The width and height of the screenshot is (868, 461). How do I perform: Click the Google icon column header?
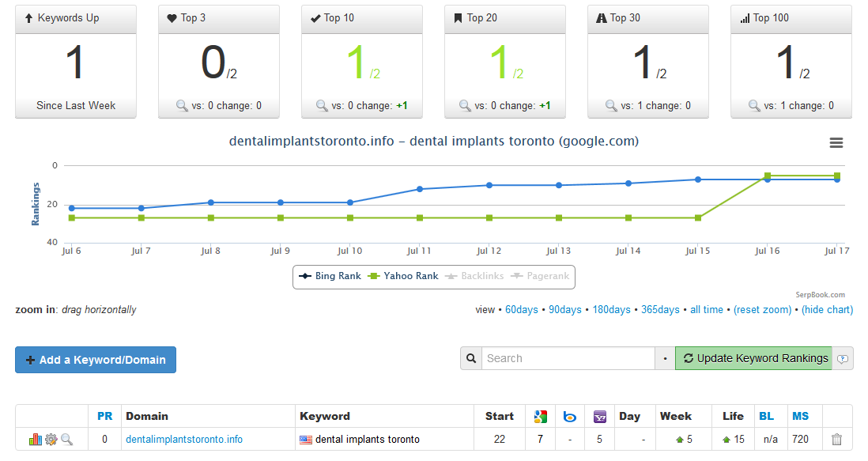coord(541,416)
